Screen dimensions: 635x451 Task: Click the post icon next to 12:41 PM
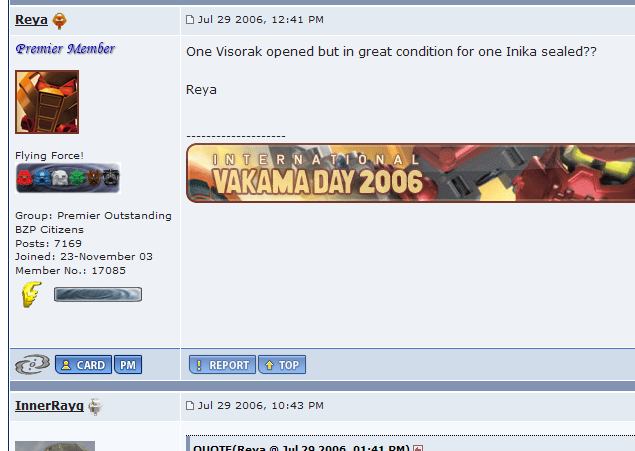coord(190,19)
